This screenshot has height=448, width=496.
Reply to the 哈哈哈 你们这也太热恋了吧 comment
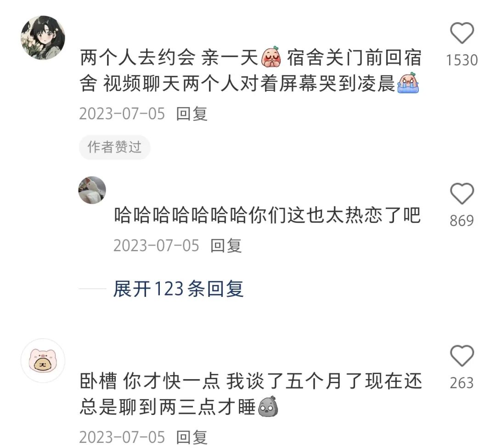tap(226, 245)
